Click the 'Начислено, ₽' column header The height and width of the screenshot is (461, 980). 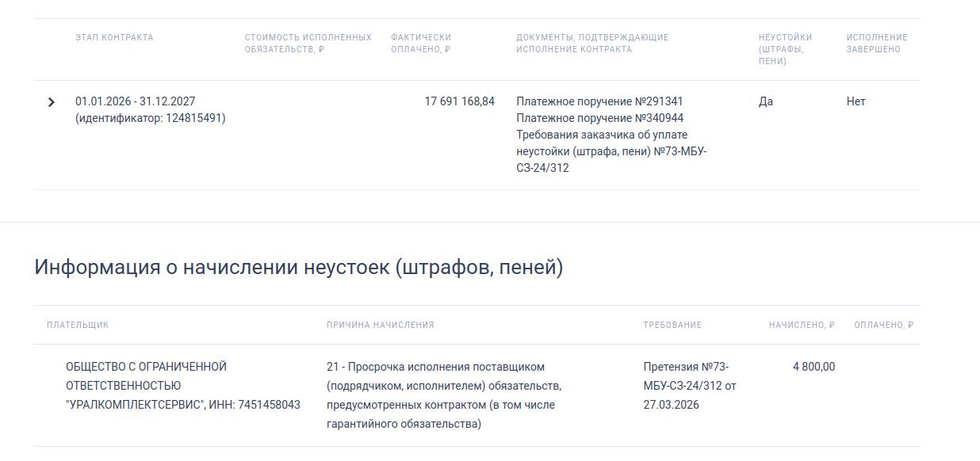(802, 325)
